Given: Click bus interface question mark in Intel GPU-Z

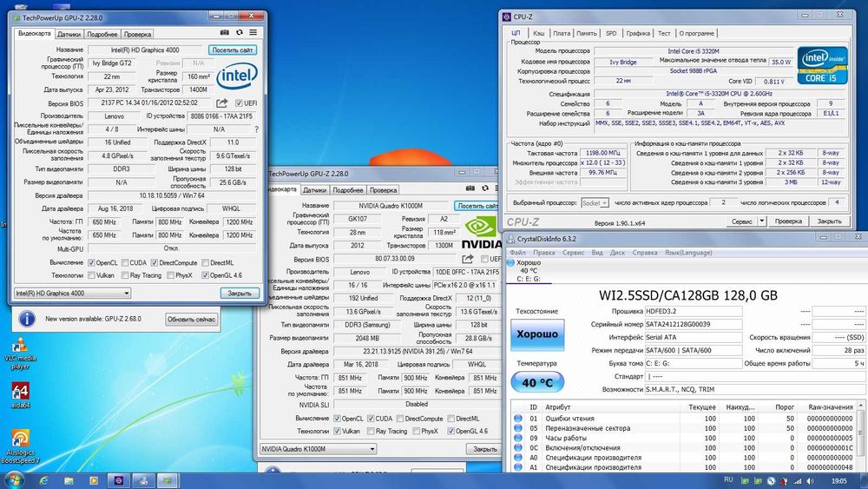Looking at the screenshot, I should coord(256,129).
